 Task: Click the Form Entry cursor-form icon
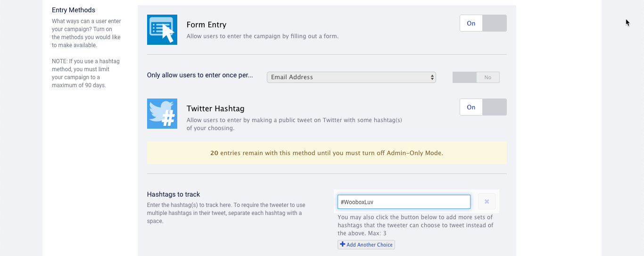pyautogui.click(x=162, y=30)
